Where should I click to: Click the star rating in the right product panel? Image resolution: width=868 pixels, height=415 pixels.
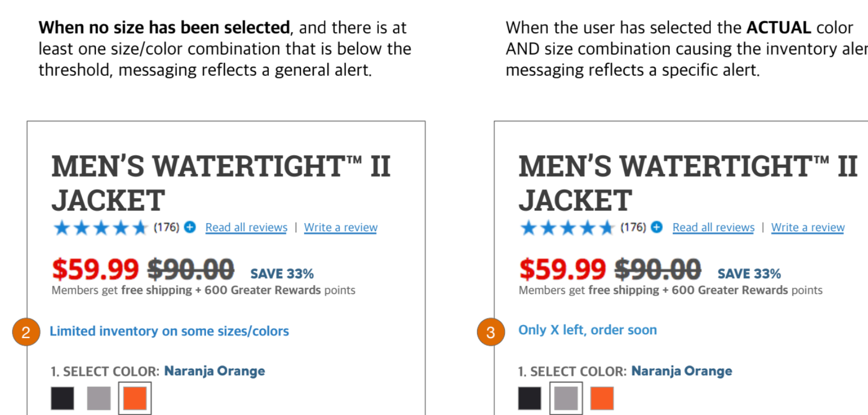pyautogui.click(x=568, y=227)
